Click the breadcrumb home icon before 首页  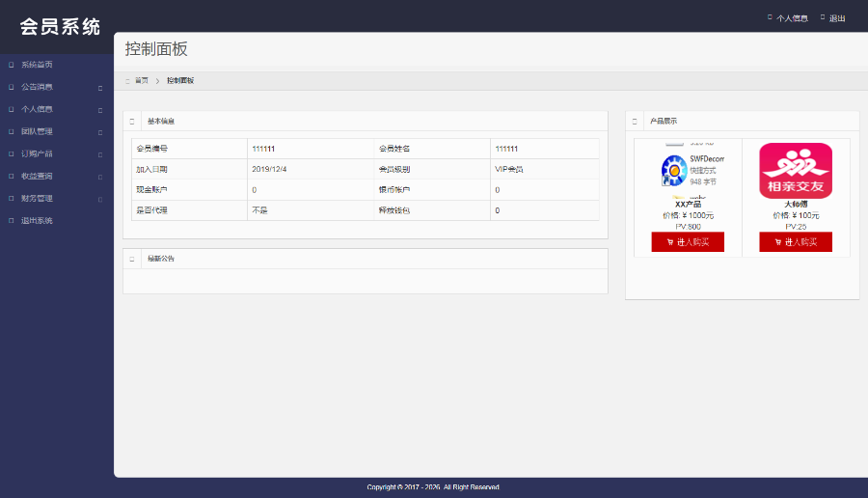click(127, 81)
